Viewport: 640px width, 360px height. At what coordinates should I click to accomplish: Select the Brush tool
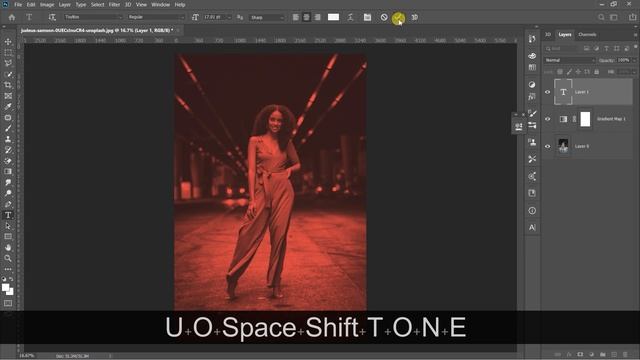pyautogui.click(x=8, y=128)
